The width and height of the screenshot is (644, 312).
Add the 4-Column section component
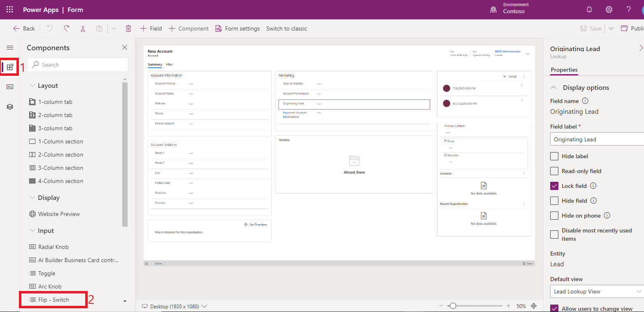[x=56, y=181]
